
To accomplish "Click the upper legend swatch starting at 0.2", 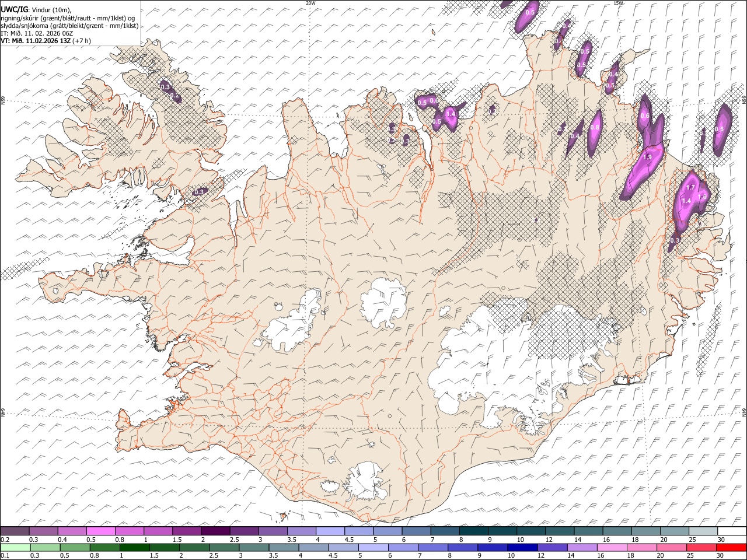I will 15,531.
